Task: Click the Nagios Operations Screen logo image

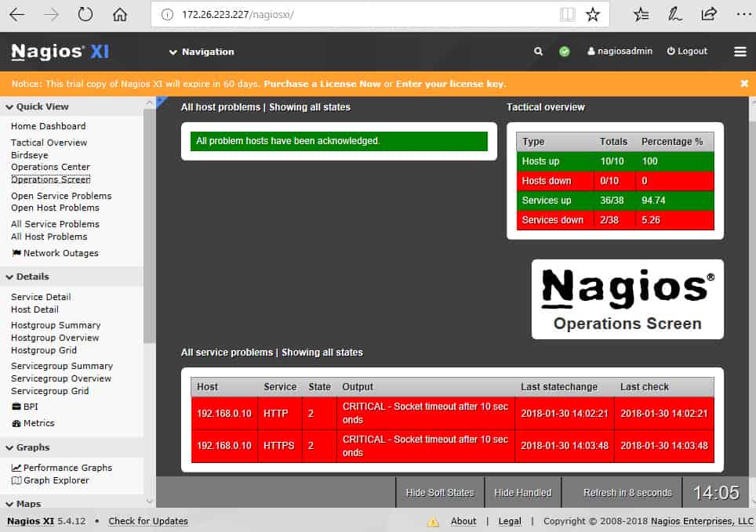Action: [x=627, y=299]
